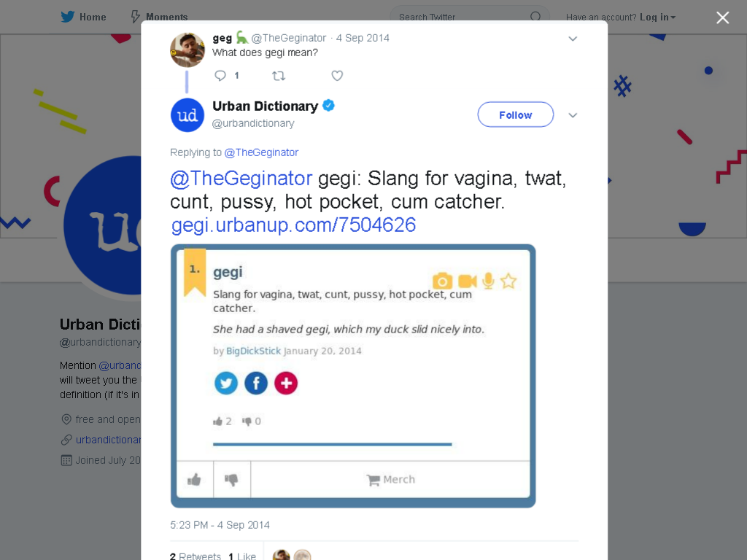
Task: Like geg's tweet with the heart icon
Action: coord(337,76)
